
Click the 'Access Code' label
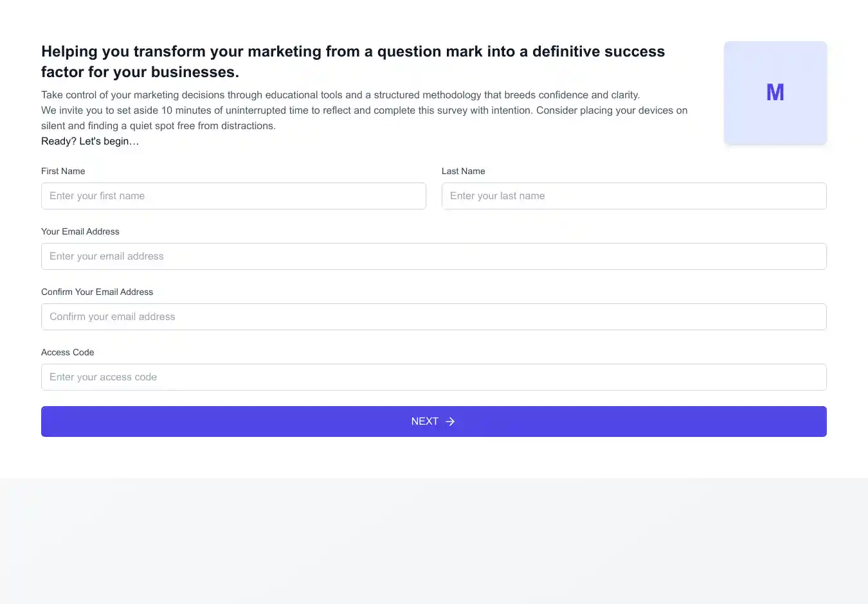(x=68, y=352)
